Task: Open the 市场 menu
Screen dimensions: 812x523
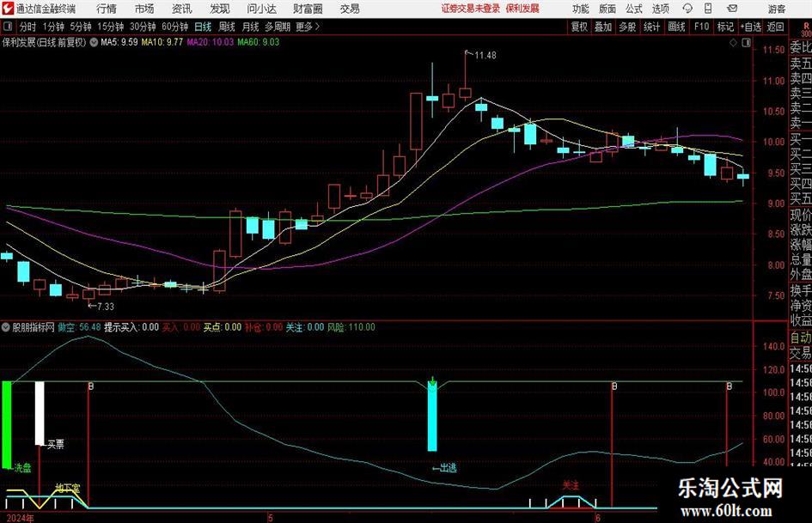Action: tap(144, 9)
